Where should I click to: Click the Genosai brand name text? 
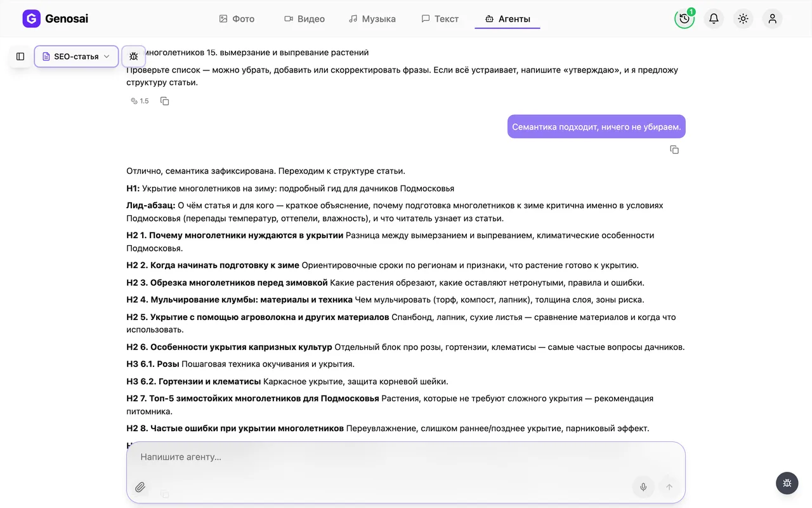point(67,19)
